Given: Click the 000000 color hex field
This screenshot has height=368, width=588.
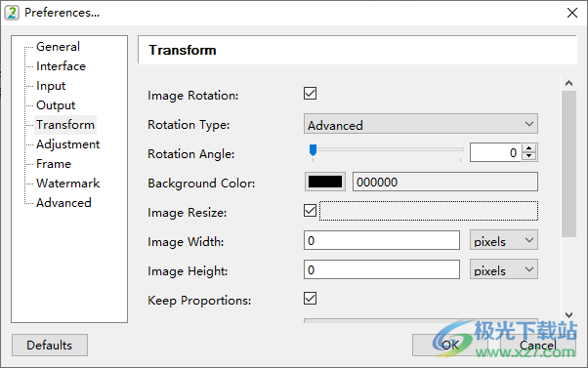Looking at the screenshot, I should (445, 182).
